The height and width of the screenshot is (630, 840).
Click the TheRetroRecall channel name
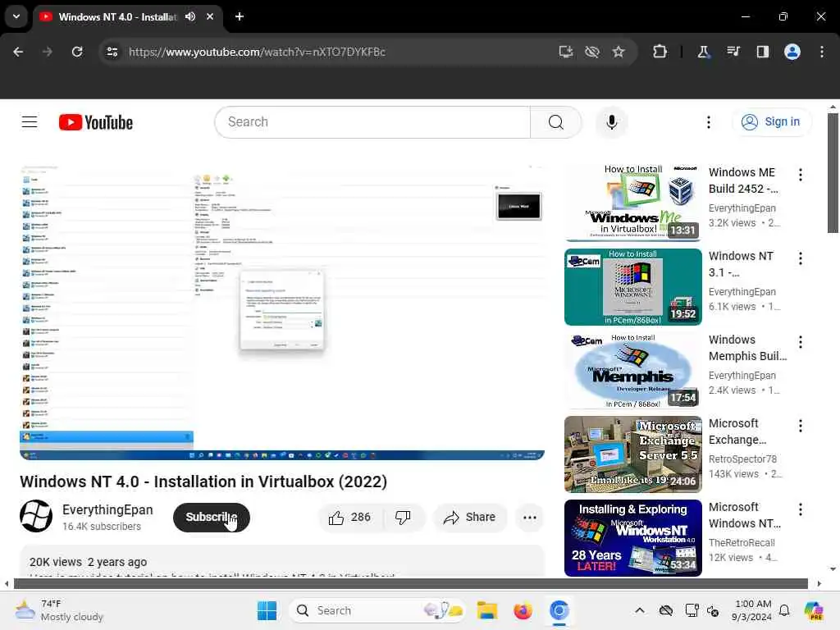click(742, 543)
